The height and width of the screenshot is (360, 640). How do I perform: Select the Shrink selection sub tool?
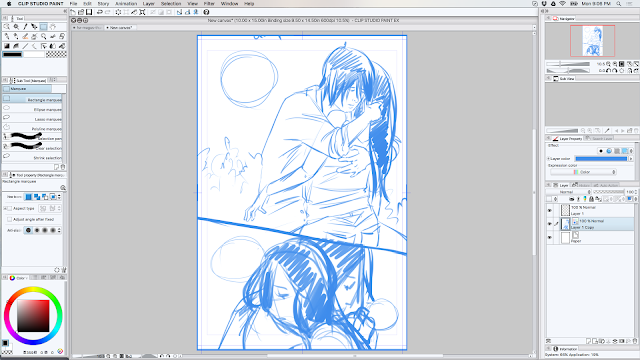32,158
